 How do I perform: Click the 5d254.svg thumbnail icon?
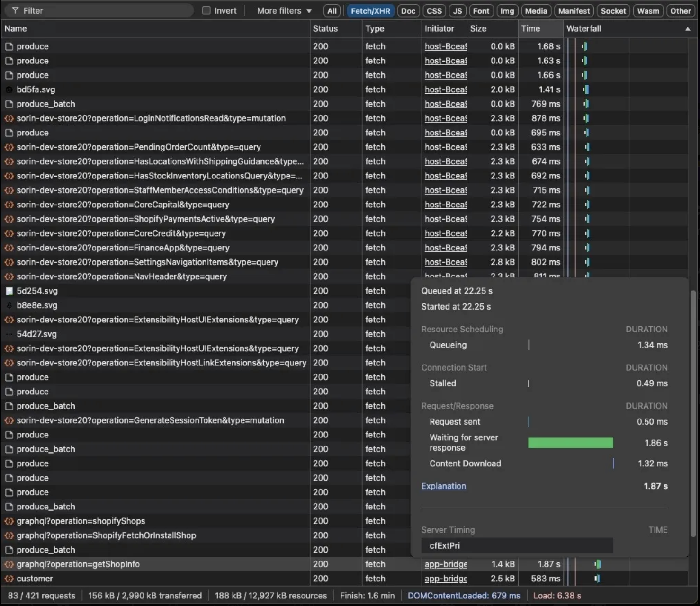9,291
